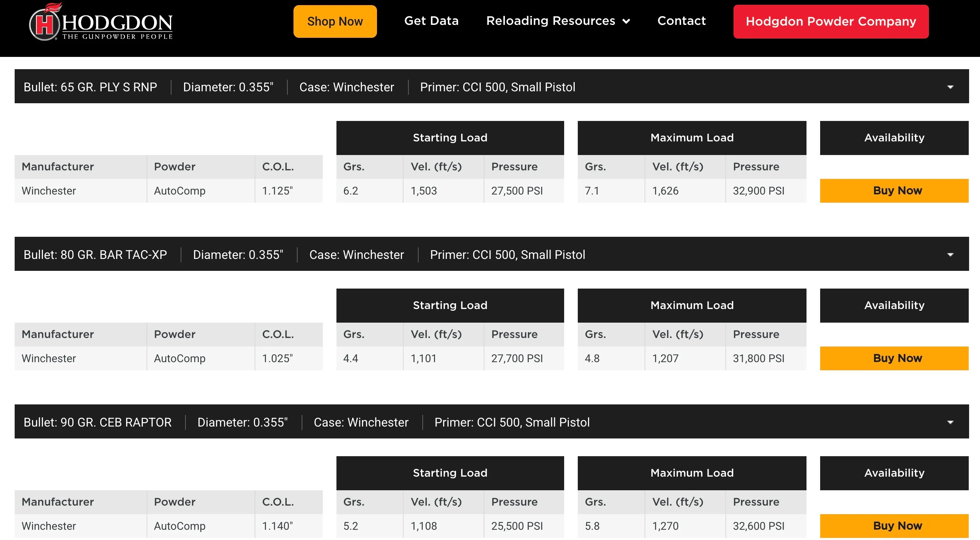Screen dimensions: 980x540
Task: Open the Reloading Resources menu
Action: (558, 20)
